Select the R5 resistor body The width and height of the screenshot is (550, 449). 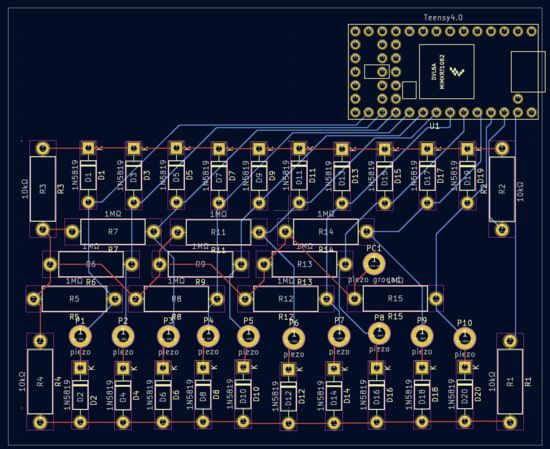[74, 299]
